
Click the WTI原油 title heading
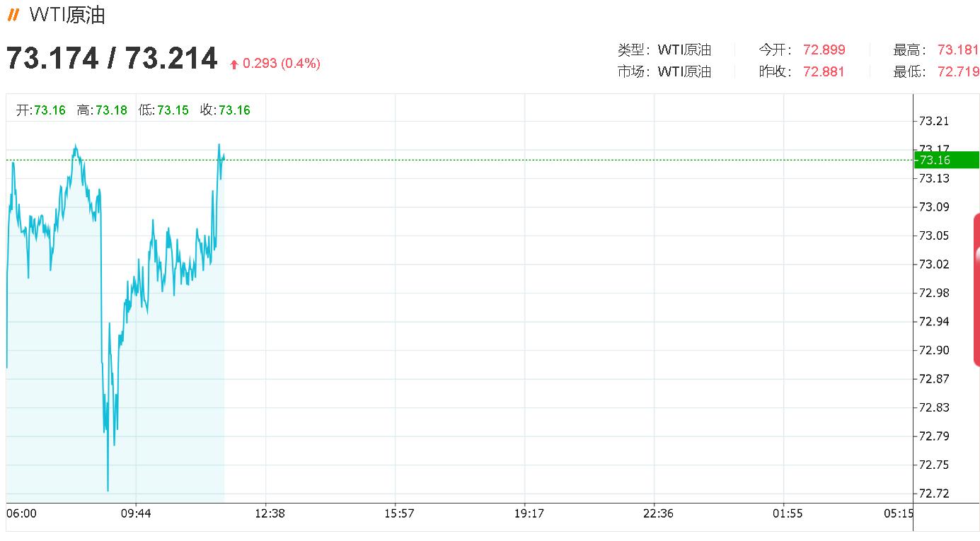point(67,15)
